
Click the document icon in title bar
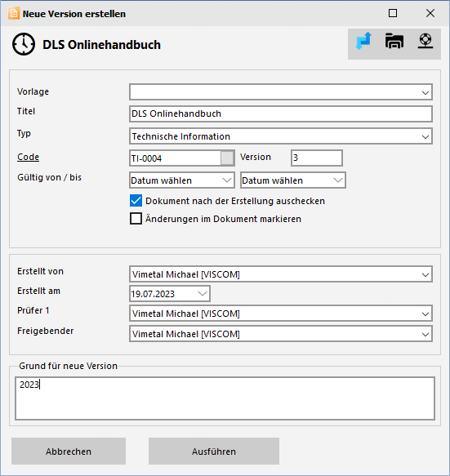pyautogui.click(x=13, y=13)
